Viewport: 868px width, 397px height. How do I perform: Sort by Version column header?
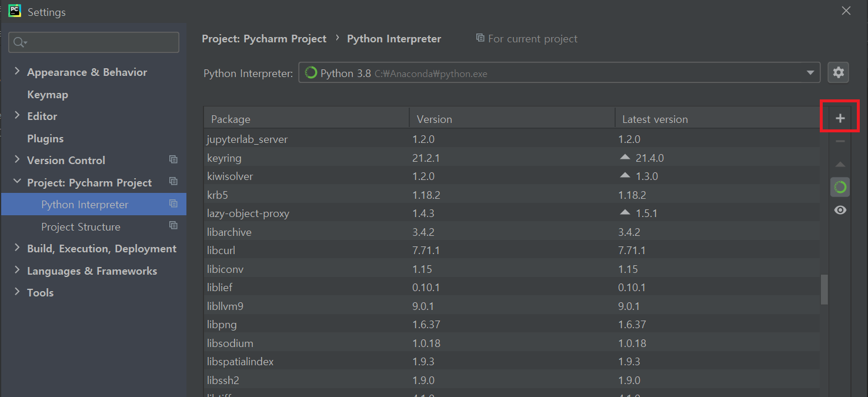click(x=512, y=118)
